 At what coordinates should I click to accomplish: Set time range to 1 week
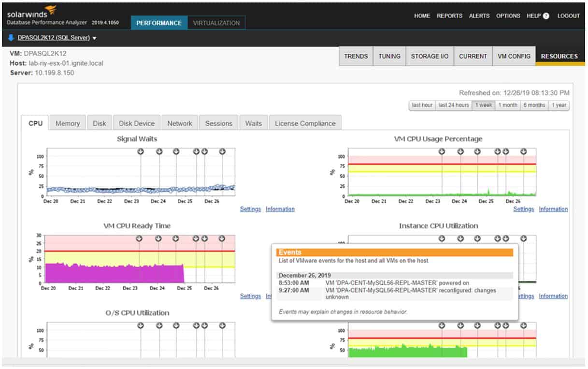[x=483, y=105]
